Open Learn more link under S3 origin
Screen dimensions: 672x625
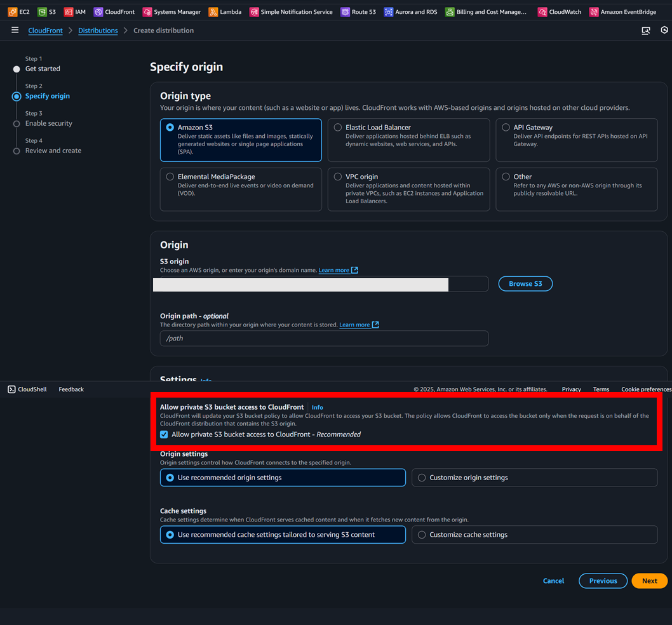click(x=334, y=270)
